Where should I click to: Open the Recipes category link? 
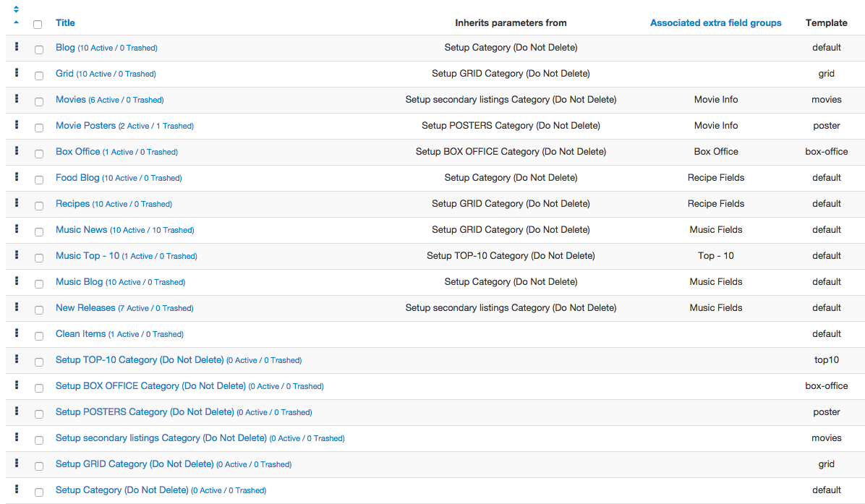pyautogui.click(x=72, y=203)
